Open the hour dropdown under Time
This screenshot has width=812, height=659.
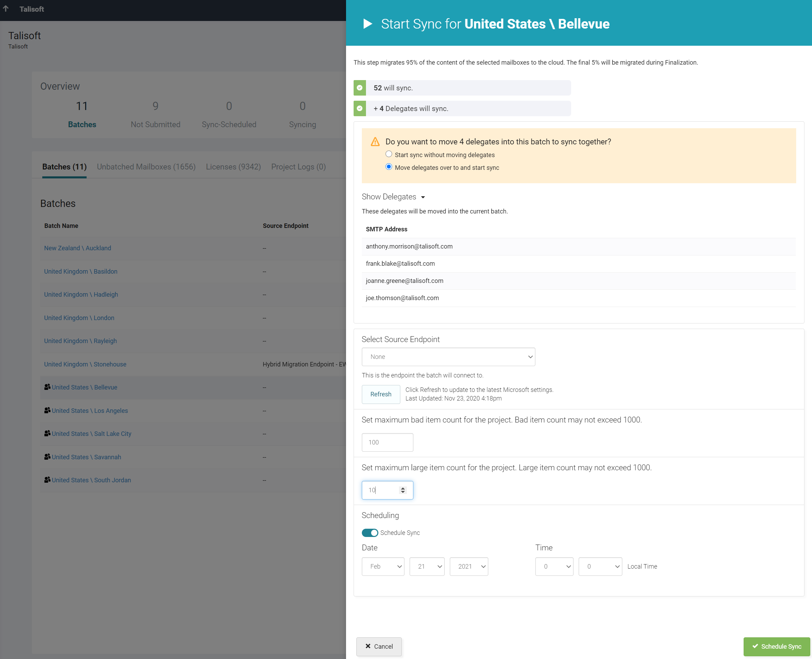(554, 567)
